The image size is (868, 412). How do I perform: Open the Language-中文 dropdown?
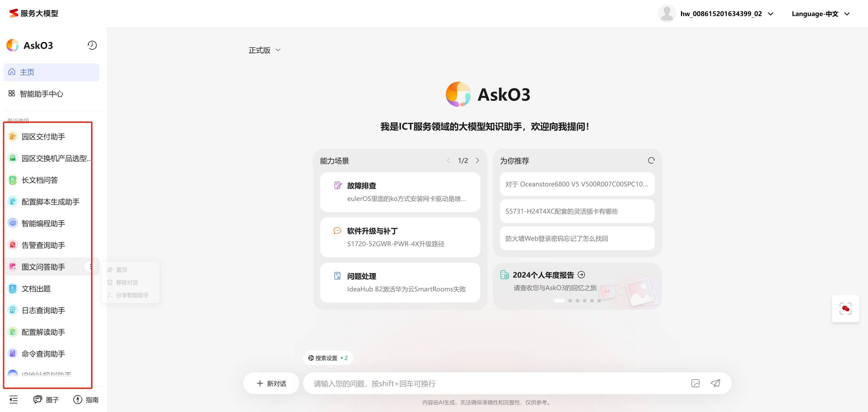click(821, 14)
